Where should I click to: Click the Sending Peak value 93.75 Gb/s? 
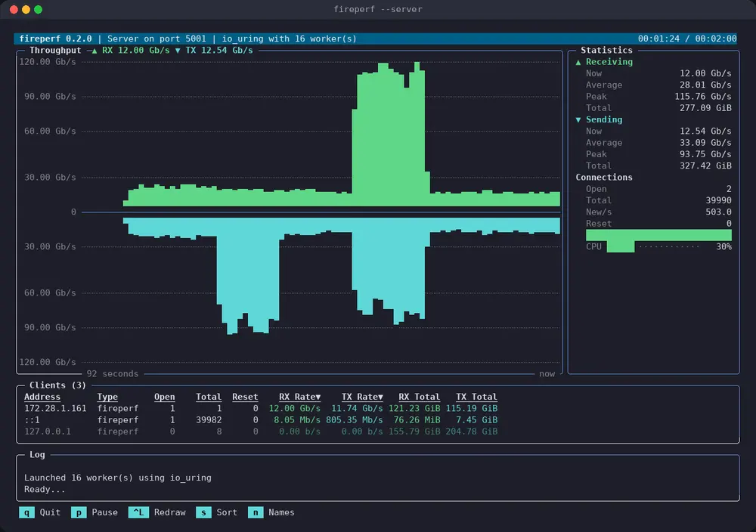pos(705,154)
